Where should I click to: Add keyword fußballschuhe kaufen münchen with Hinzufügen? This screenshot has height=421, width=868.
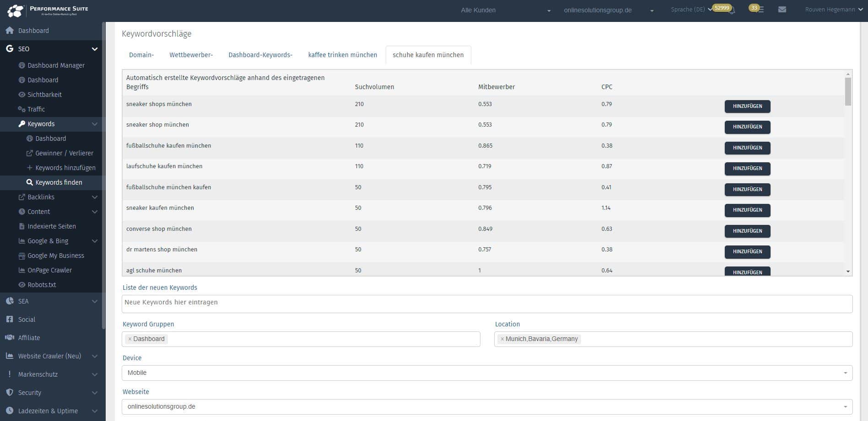747,148
